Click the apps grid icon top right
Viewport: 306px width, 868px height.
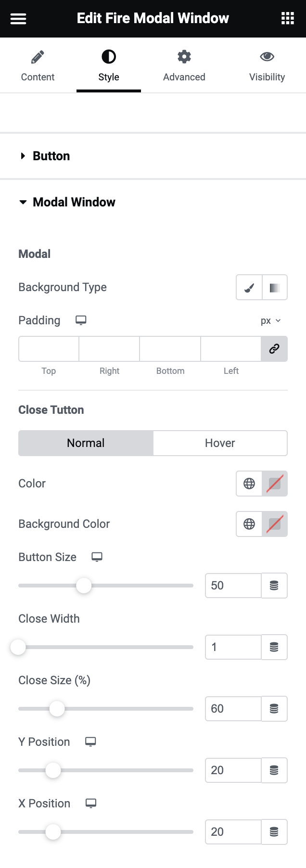(288, 18)
